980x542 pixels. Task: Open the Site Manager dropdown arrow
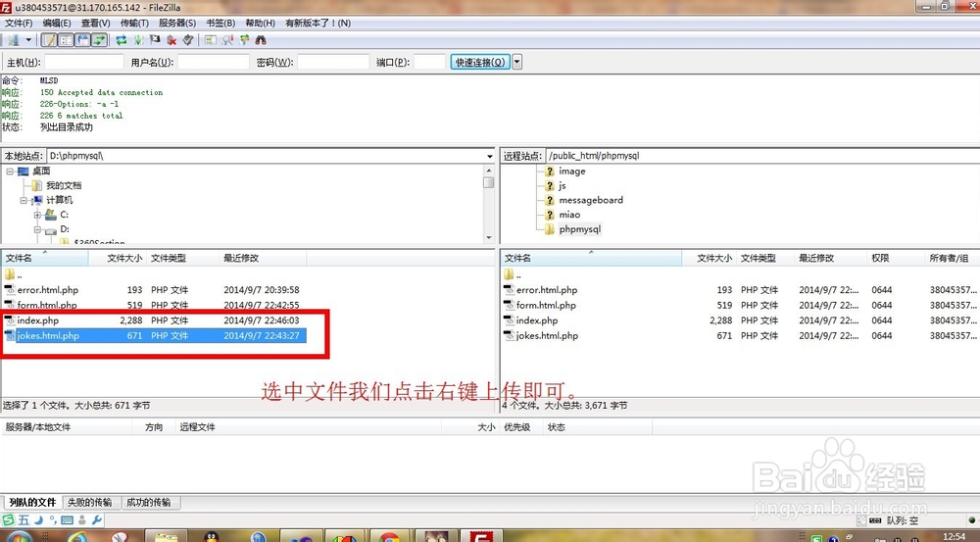coord(28,40)
